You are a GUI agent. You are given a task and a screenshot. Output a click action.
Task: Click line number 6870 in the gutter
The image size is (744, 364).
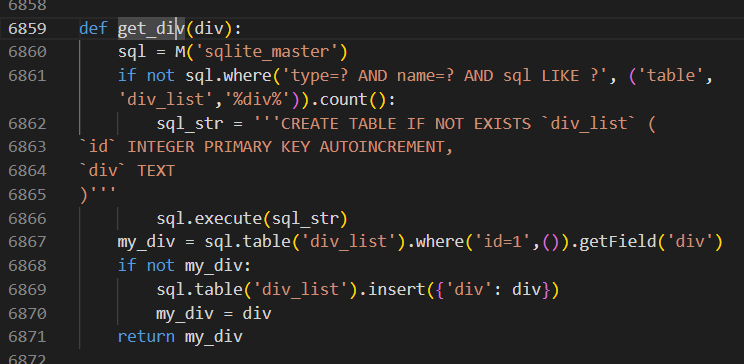click(27, 313)
